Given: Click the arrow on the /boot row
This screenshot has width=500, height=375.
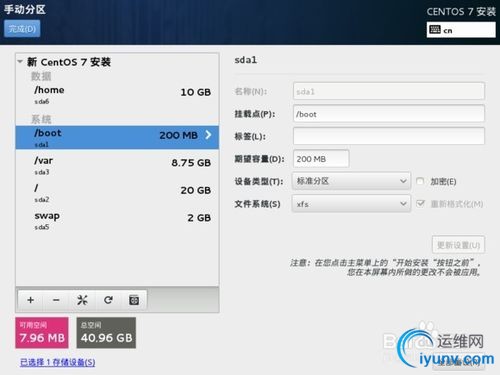Looking at the screenshot, I should 208,135.
